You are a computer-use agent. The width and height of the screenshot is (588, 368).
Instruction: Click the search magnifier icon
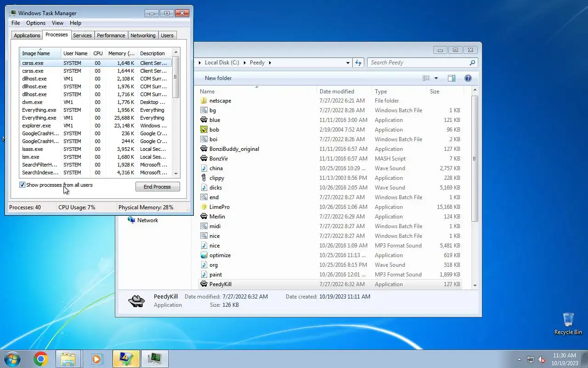[x=472, y=63]
